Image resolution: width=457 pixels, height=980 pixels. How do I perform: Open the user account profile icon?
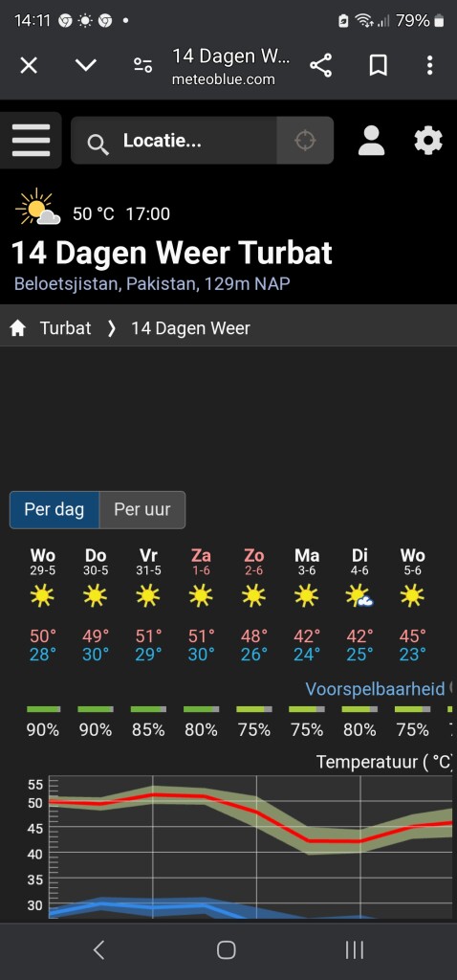click(x=371, y=141)
